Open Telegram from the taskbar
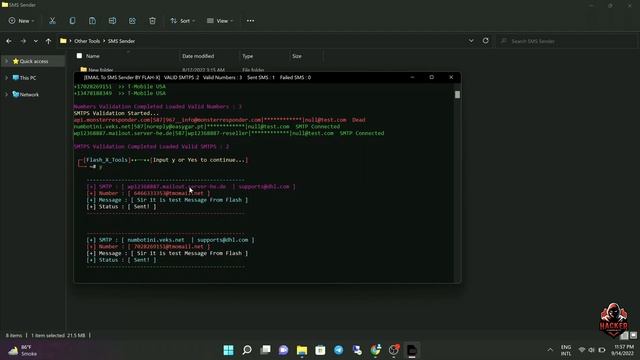 (339, 350)
